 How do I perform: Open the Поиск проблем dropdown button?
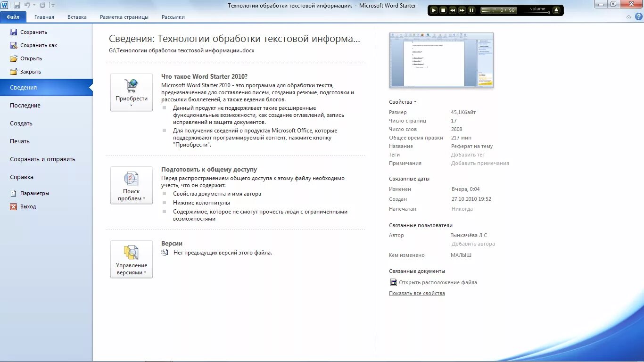132,185
